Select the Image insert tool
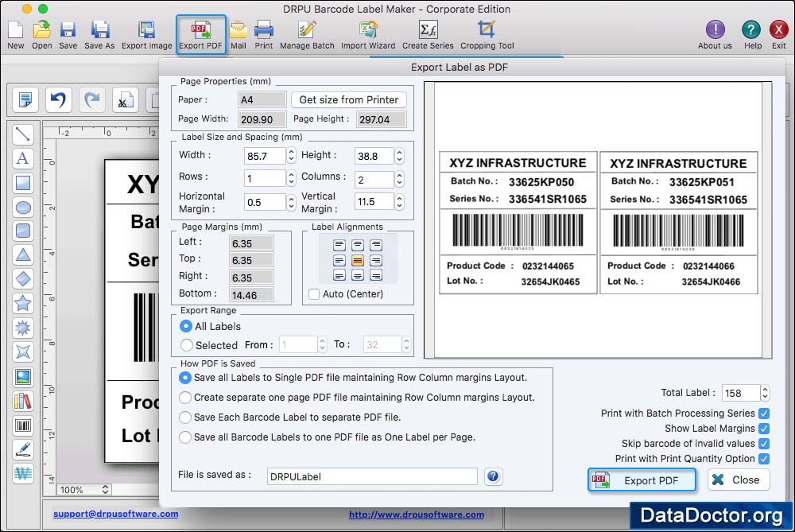 coord(23,377)
